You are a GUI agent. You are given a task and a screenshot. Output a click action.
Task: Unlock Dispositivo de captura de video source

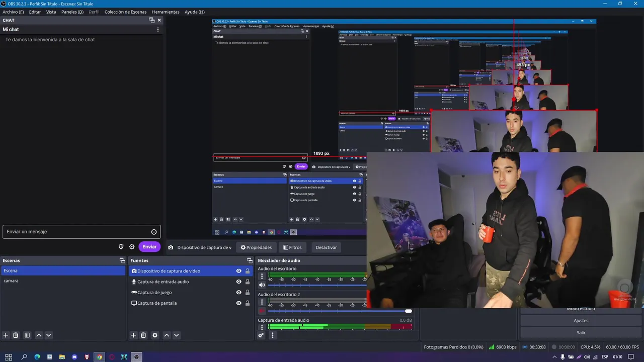[248, 271]
